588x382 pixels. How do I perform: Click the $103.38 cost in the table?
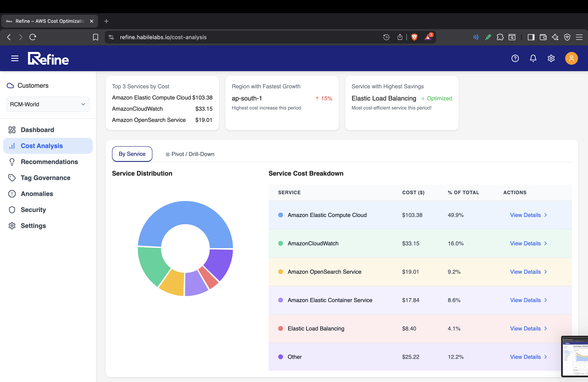coord(412,215)
